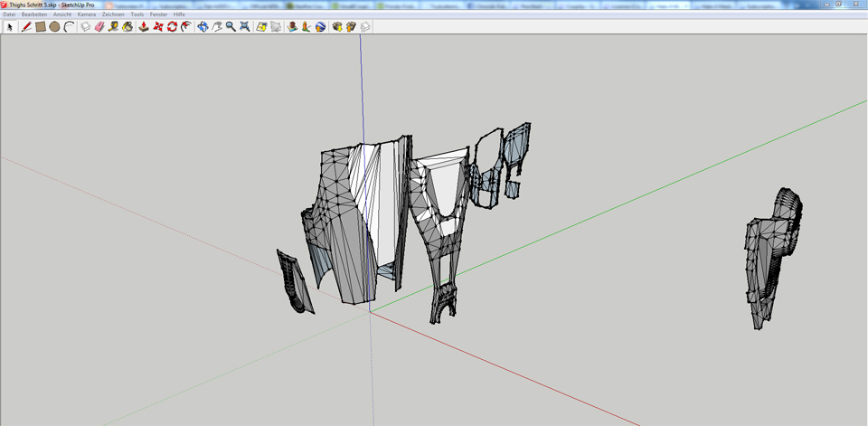
Task: Select the small ribbed piece at lower left
Action: coord(295,281)
